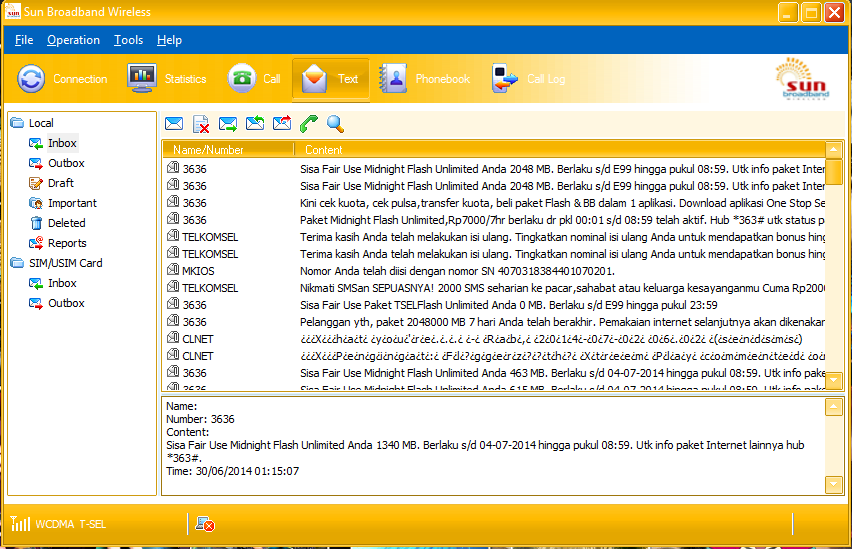Click the Time 30/06/2014 line in preview

[233, 471]
